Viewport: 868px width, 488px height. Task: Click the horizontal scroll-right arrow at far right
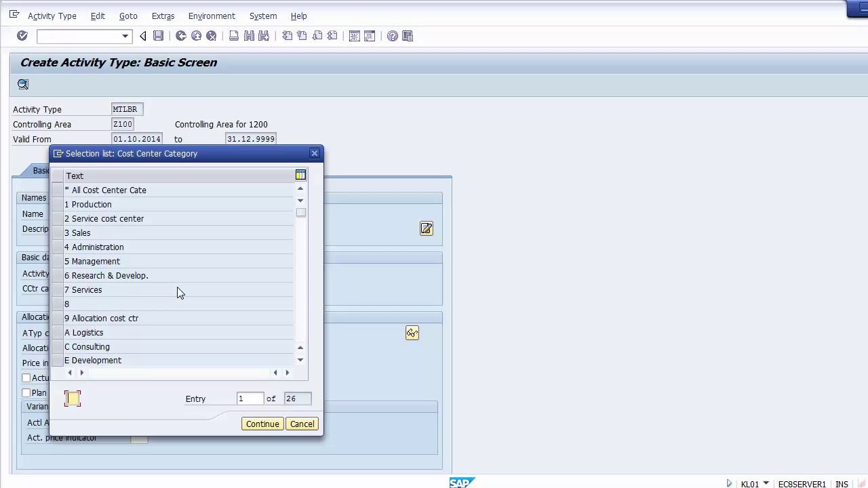pyautogui.click(x=288, y=373)
